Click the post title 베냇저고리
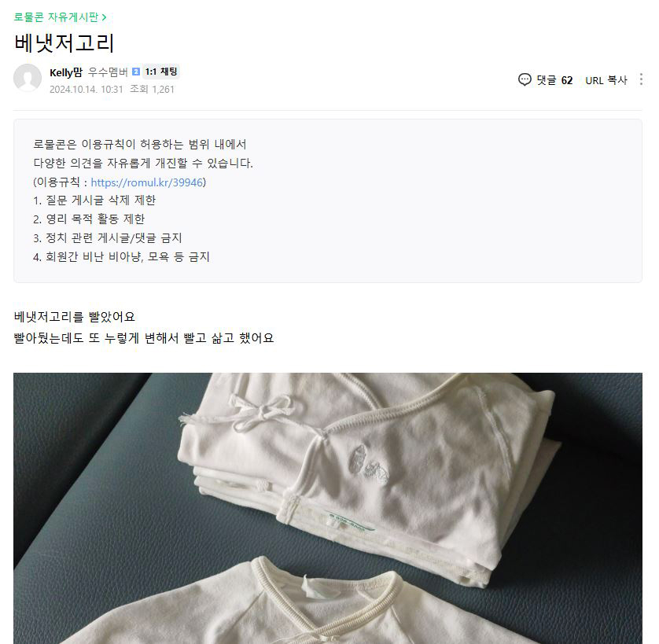This screenshot has height=644, width=659. [x=64, y=43]
